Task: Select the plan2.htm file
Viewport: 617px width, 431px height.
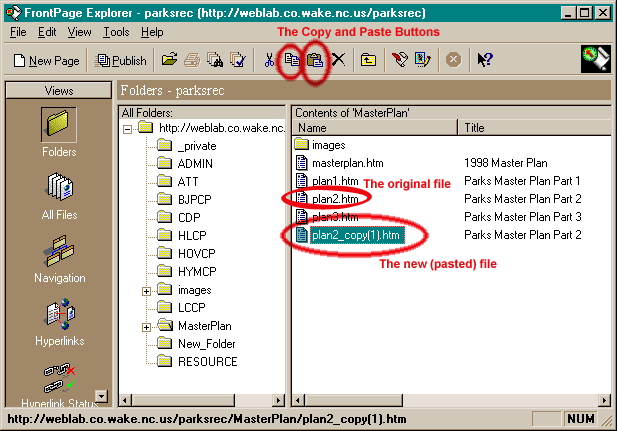Action: (334, 199)
